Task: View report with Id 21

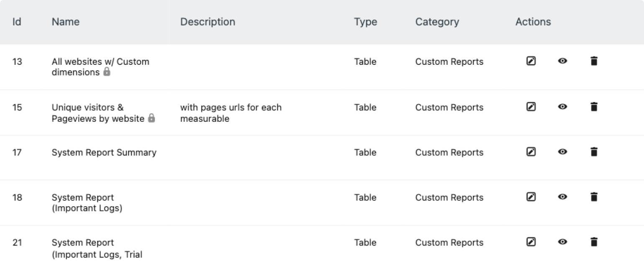Action: click(562, 242)
